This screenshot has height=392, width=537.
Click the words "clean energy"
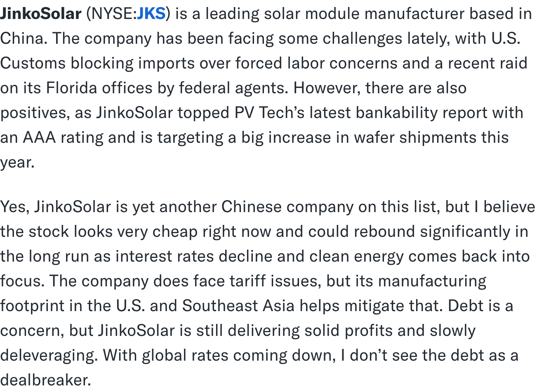[x=356, y=257]
